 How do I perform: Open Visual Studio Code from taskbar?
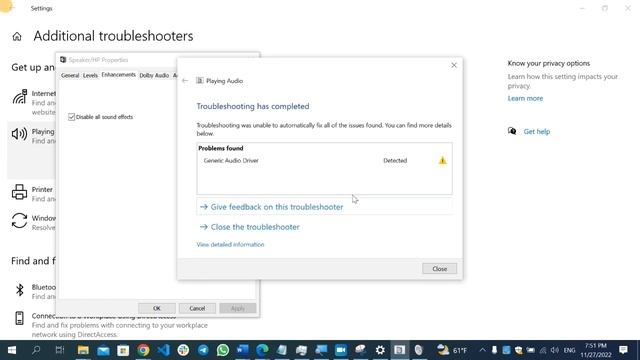tap(163, 350)
